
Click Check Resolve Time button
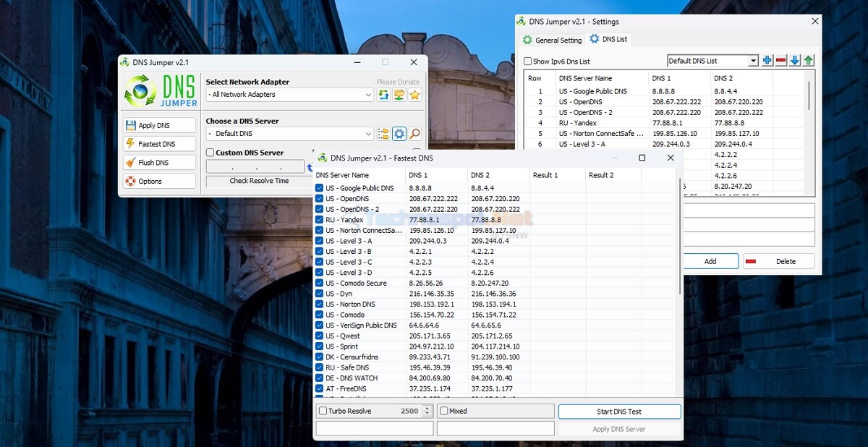click(259, 181)
